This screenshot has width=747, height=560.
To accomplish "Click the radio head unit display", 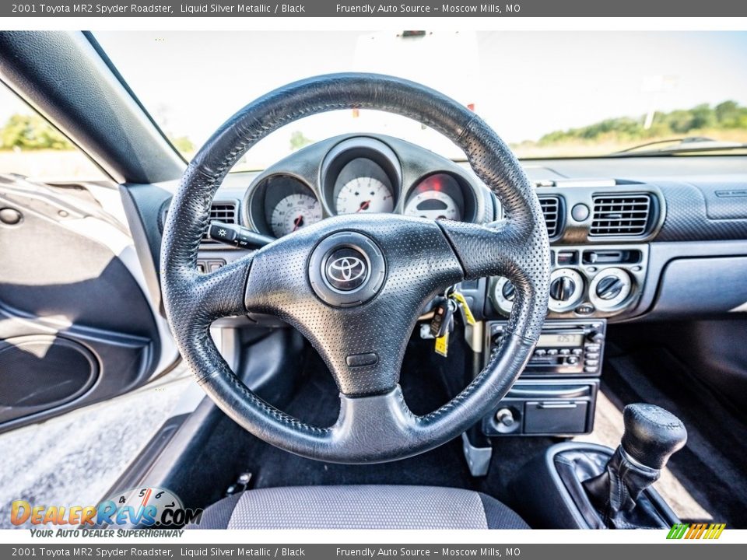I will click(x=558, y=340).
